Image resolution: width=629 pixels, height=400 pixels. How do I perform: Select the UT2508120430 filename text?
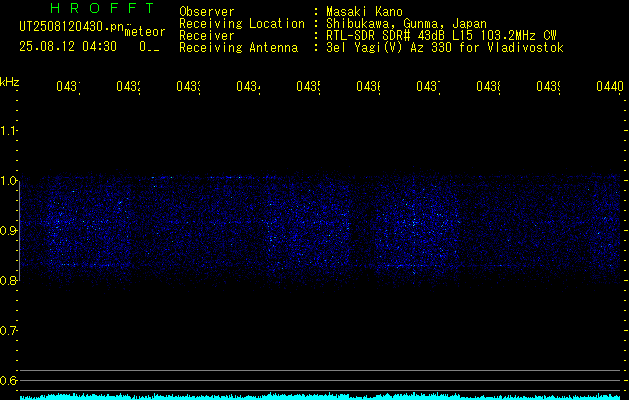tap(71, 26)
